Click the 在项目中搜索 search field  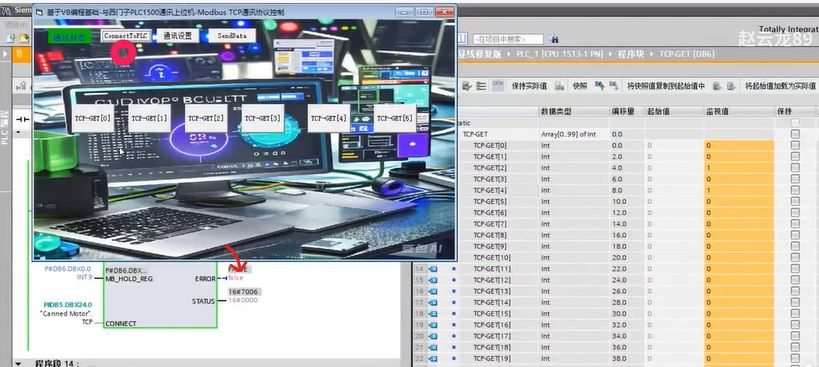click(x=508, y=39)
